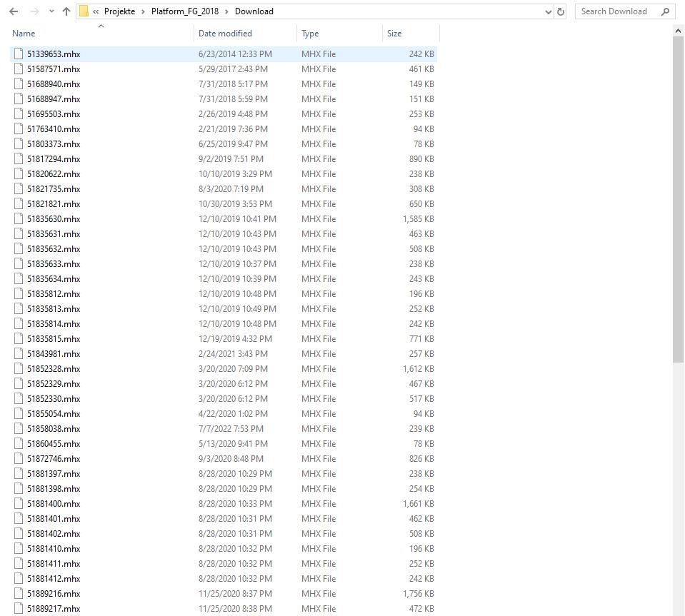Image resolution: width=685 pixels, height=616 pixels.
Task: Select file icon of 51835631.mhx
Action: (x=19, y=233)
